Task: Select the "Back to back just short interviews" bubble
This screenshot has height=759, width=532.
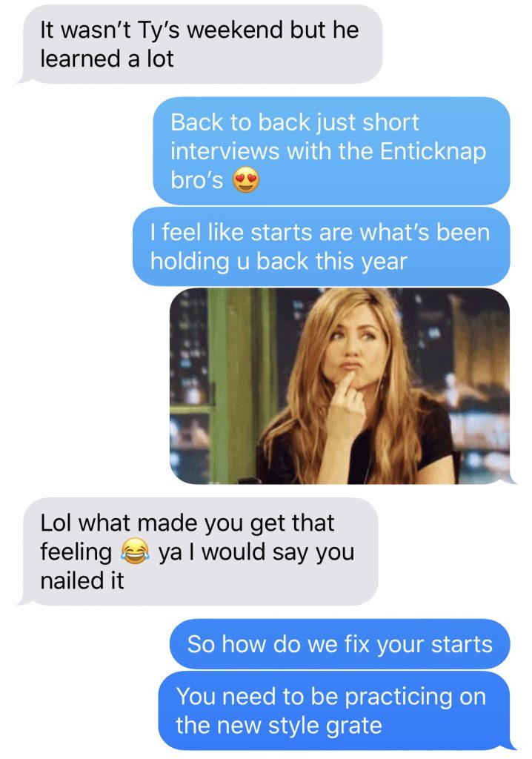Action: coord(332,150)
